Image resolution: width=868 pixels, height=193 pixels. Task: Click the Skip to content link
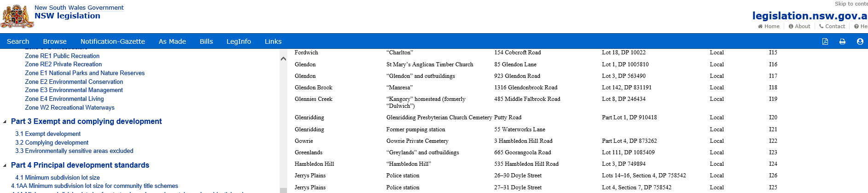click(x=851, y=4)
